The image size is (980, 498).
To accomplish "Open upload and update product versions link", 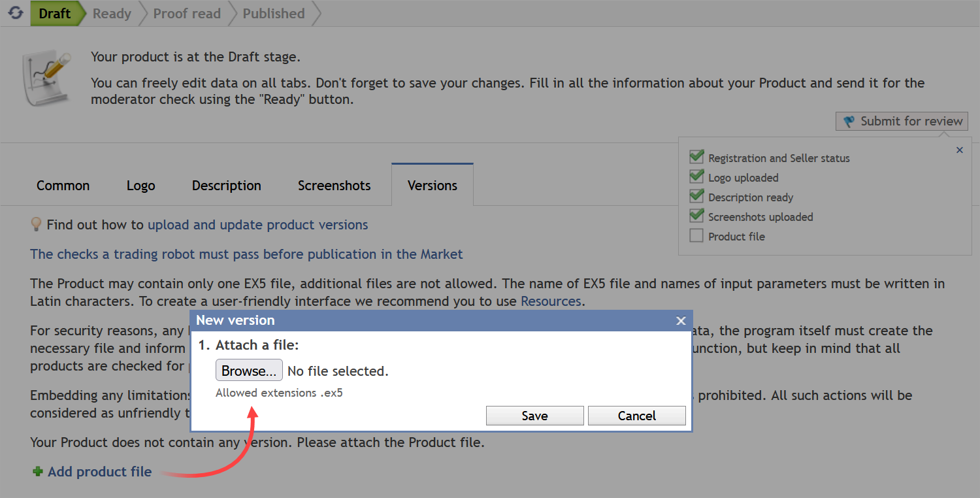I will (257, 225).
